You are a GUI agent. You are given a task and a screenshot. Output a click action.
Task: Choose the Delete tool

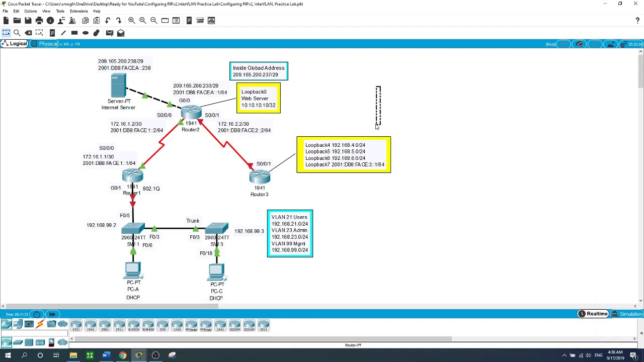[x=28, y=33]
